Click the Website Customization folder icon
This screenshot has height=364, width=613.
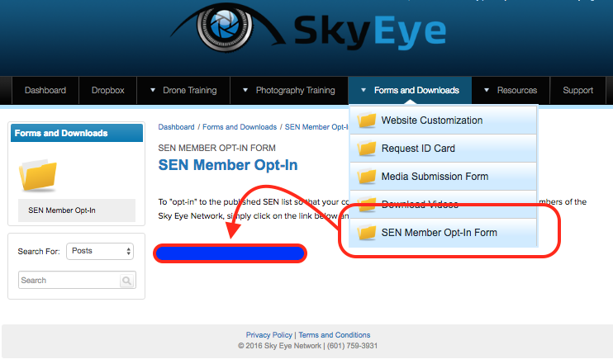click(x=366, y=120)
